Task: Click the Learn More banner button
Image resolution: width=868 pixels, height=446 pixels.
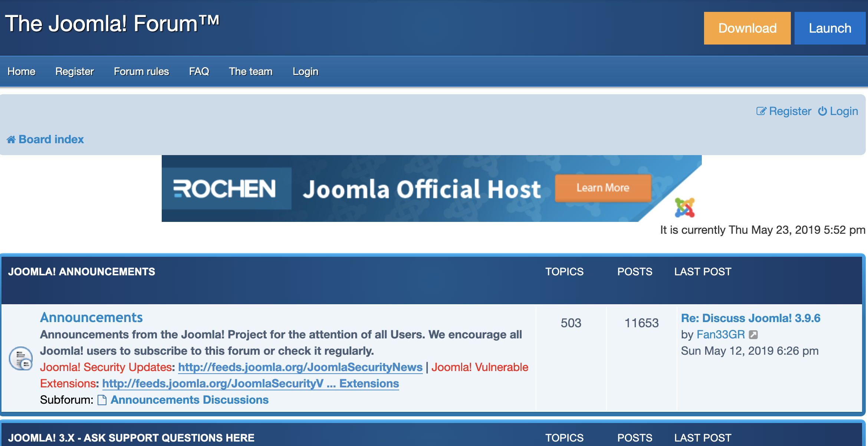Action: (603, 188)
